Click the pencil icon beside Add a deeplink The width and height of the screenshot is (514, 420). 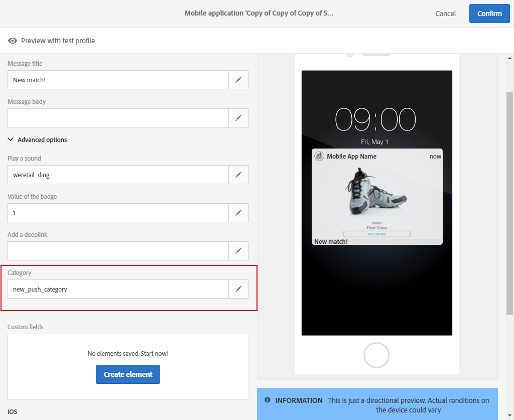pyautogui.click(x=238, y=251)
